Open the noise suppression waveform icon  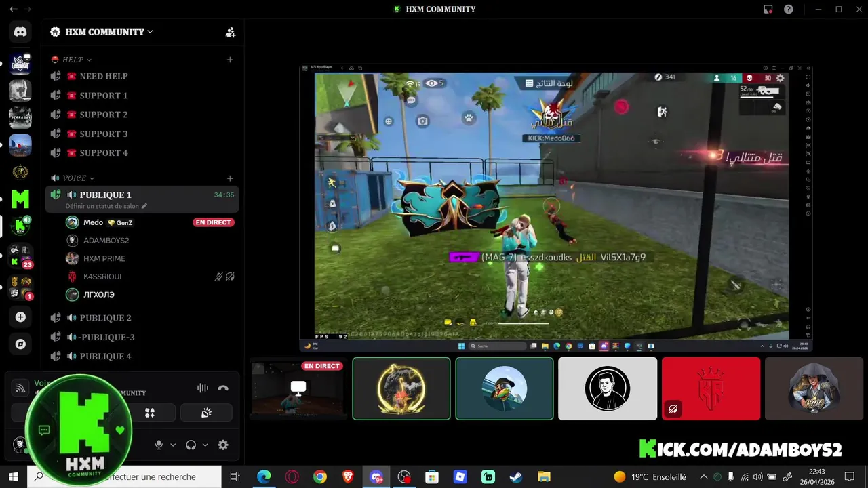point(203,388)
